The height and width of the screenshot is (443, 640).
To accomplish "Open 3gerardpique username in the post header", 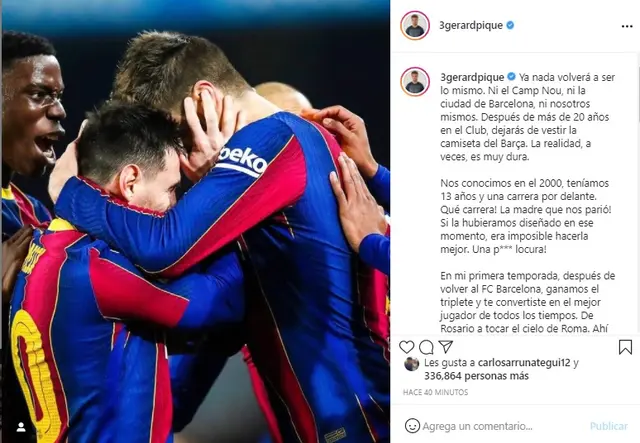I will coord(471,25).
